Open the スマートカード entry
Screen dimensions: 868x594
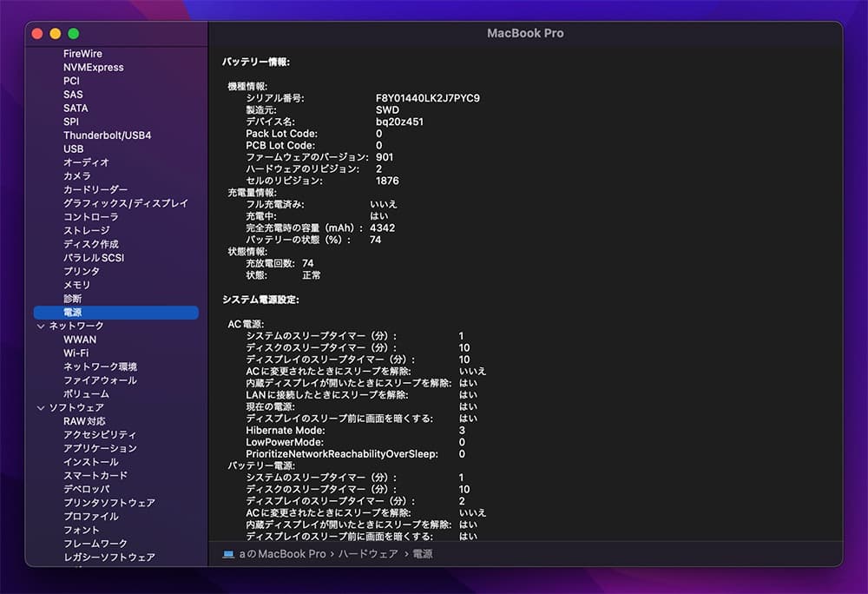(x=95, y=476)
